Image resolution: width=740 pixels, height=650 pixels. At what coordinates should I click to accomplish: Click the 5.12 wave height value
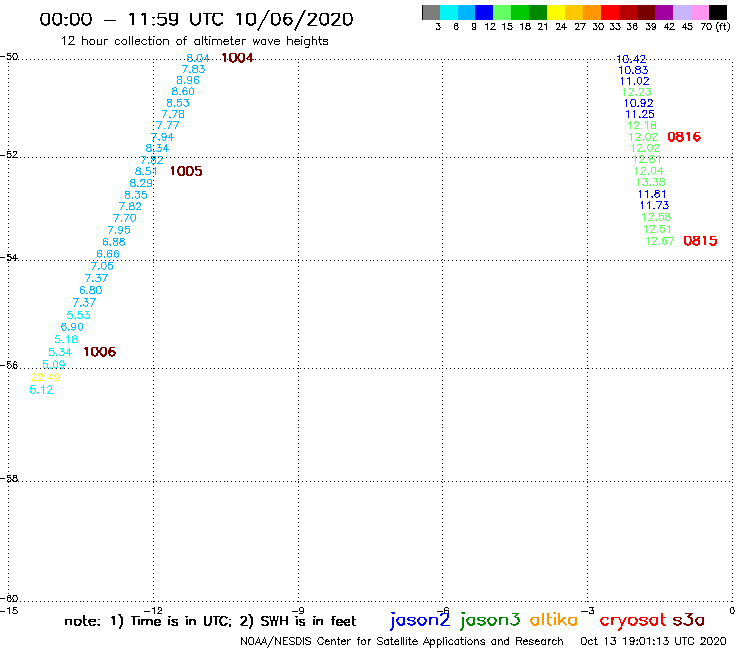pyautogui.click(x=41, y=390)
